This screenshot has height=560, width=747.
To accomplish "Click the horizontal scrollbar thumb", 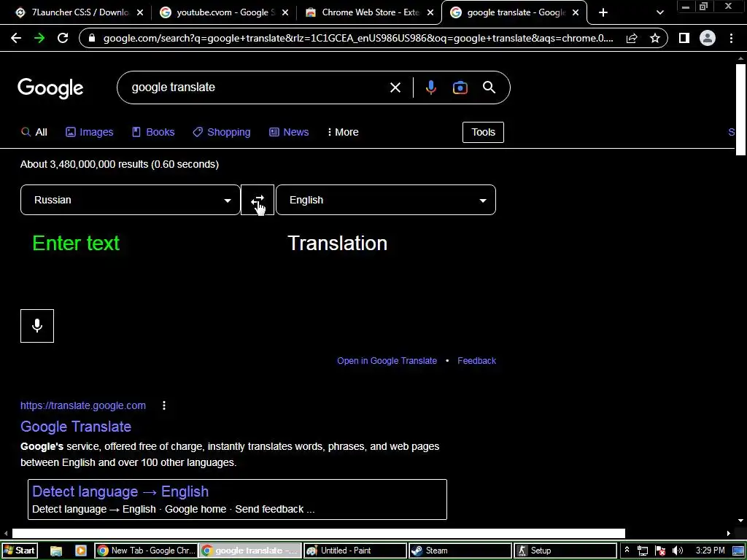I will point(318,534).
